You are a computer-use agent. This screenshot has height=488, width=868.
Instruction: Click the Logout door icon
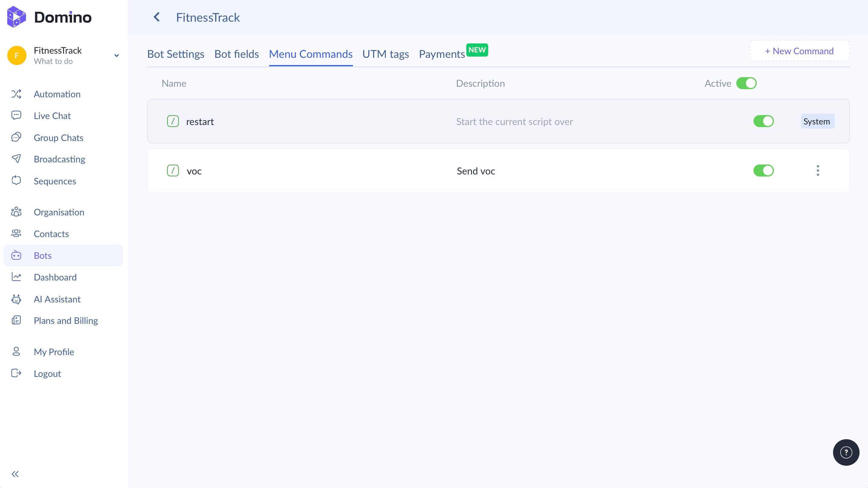(x=16, y=373)
